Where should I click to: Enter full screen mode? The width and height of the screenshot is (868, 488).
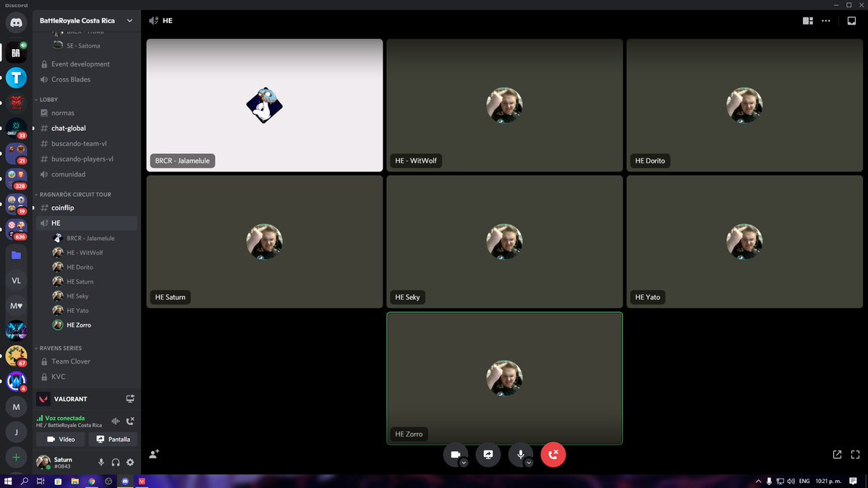855,455
